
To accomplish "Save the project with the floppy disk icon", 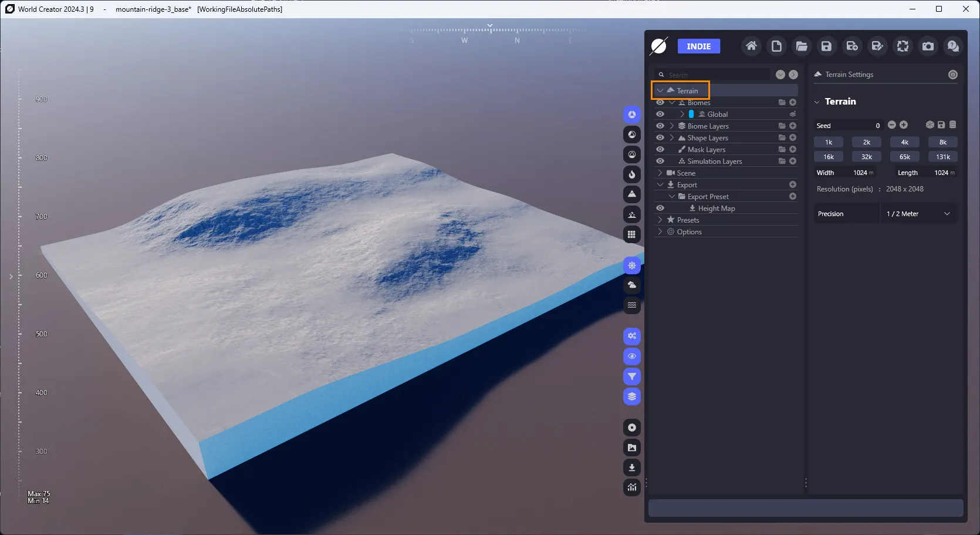I will pyautogui.click(x=826, y=46).
